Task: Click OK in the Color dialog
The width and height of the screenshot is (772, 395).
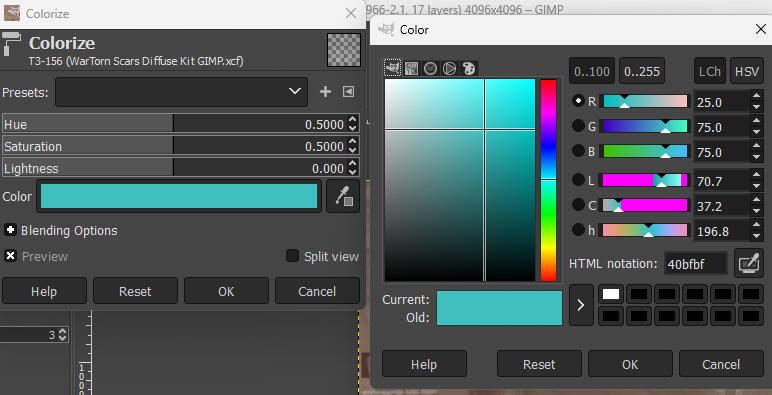Action: [x=630, y=364]
